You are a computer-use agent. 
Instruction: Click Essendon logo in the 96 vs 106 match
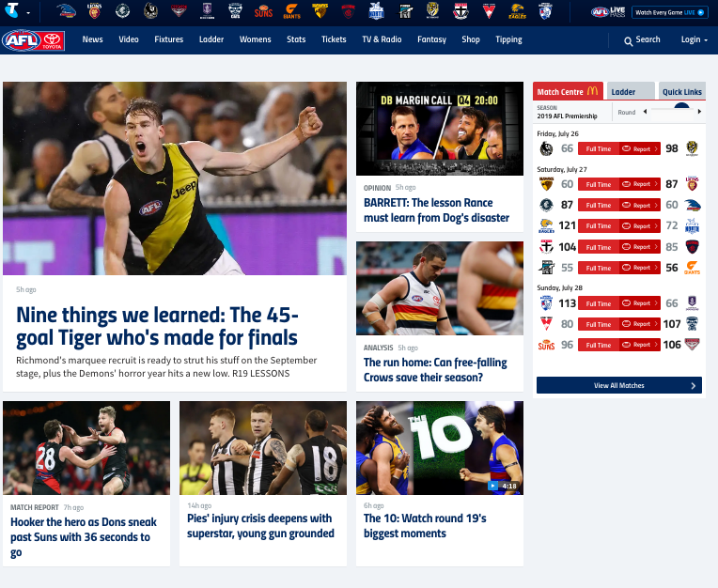(x=692, y=345)
